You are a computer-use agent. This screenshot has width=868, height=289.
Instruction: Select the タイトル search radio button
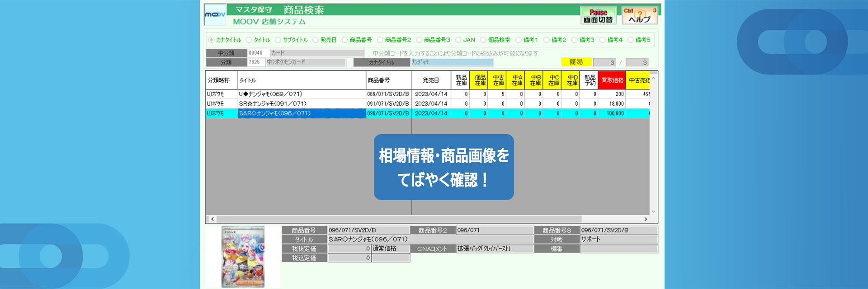click(x=249, y=40)
